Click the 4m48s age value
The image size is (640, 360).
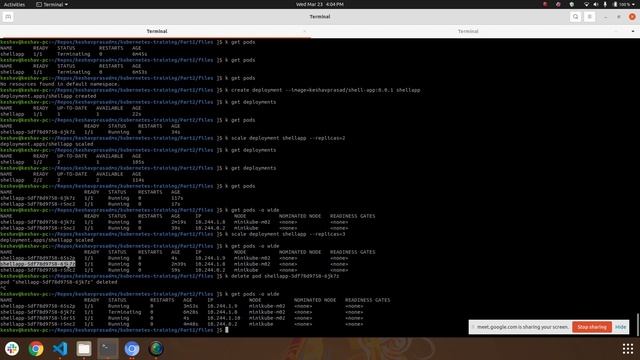[x=191, y=324]
